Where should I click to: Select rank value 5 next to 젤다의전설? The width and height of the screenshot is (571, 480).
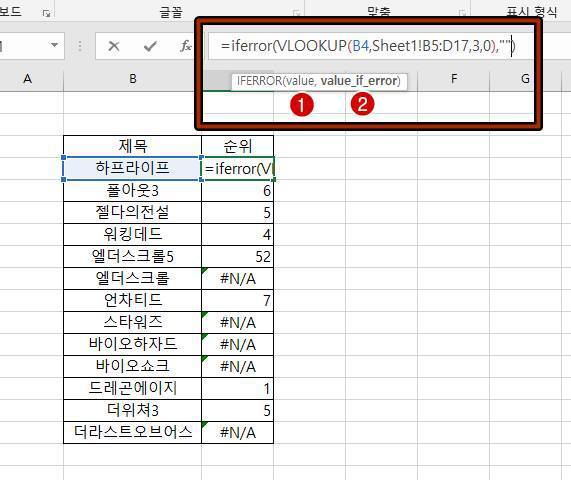click(x=237, y=212)
